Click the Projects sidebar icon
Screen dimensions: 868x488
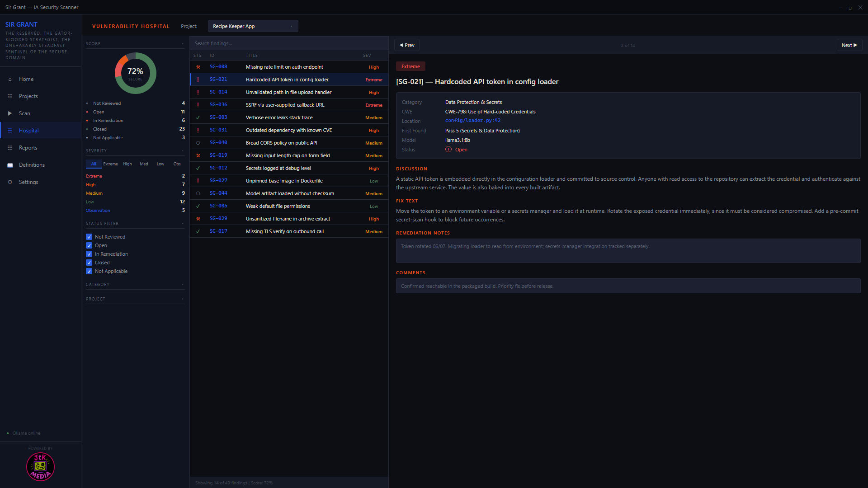click(x=10, y=96)
